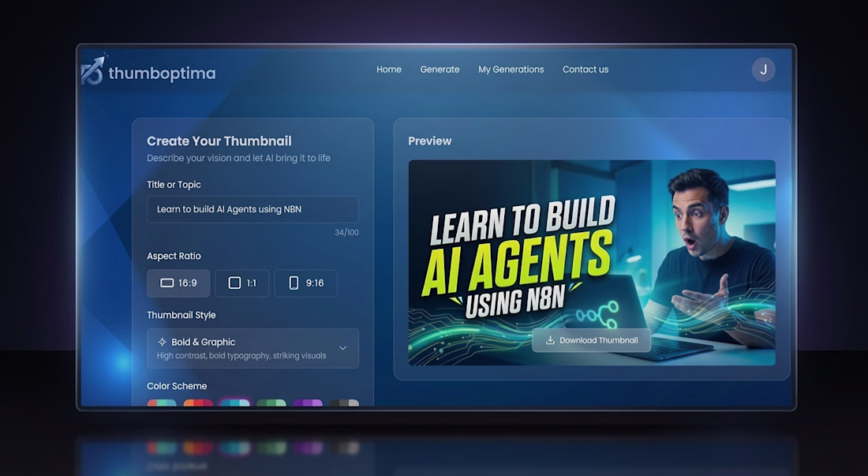Expand the Thumbnail Style chevron arrow
This screenshot has width=868, height=476.
click(x=342, y=348)
